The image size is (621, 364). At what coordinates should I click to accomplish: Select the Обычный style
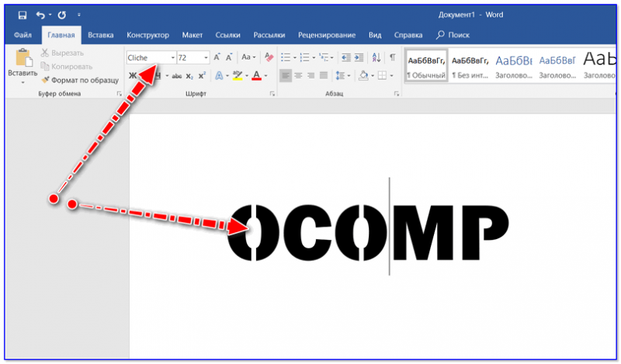426,66
